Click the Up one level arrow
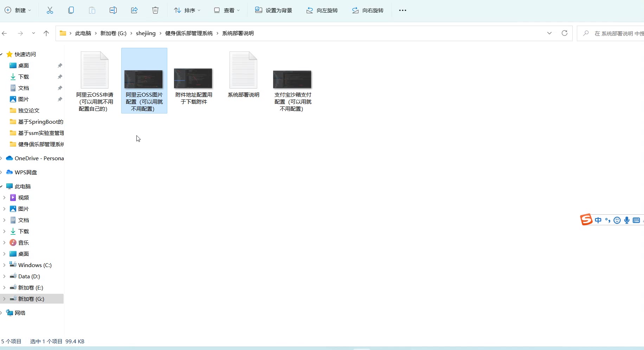 click(46, 33)
